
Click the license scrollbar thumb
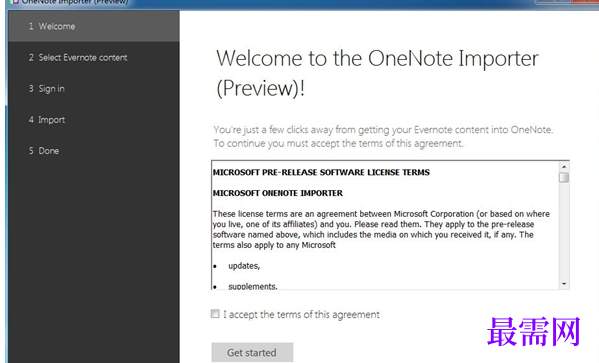(564, 178)
